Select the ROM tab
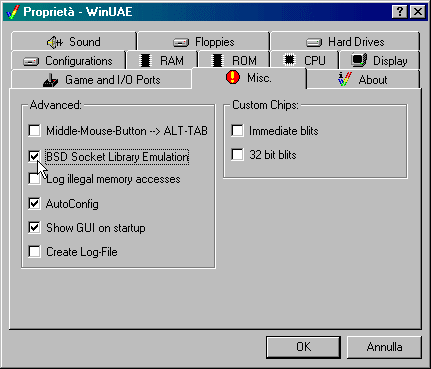The height and width of the screenshot is (369, 431). 234,61
